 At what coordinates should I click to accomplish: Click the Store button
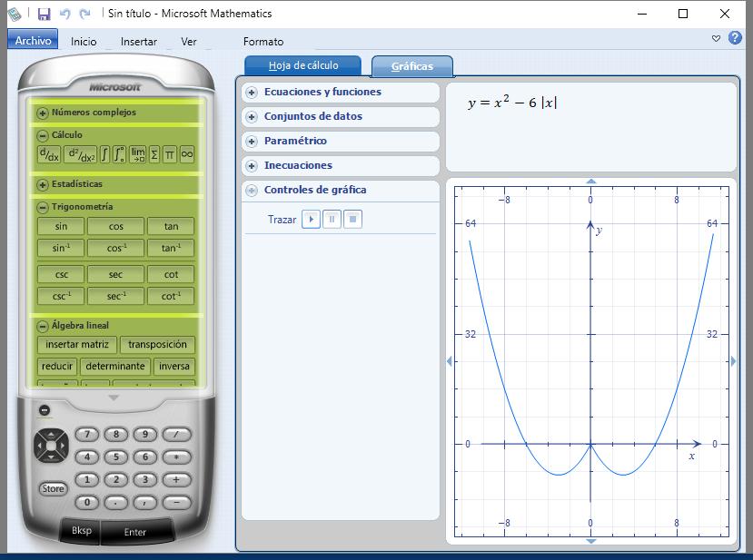pos(53,488)
